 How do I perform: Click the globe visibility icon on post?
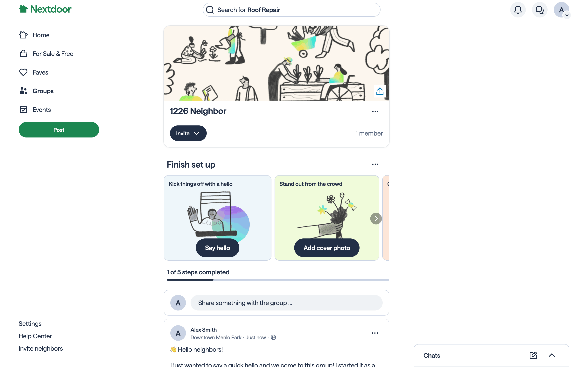[x=273, y=337]
